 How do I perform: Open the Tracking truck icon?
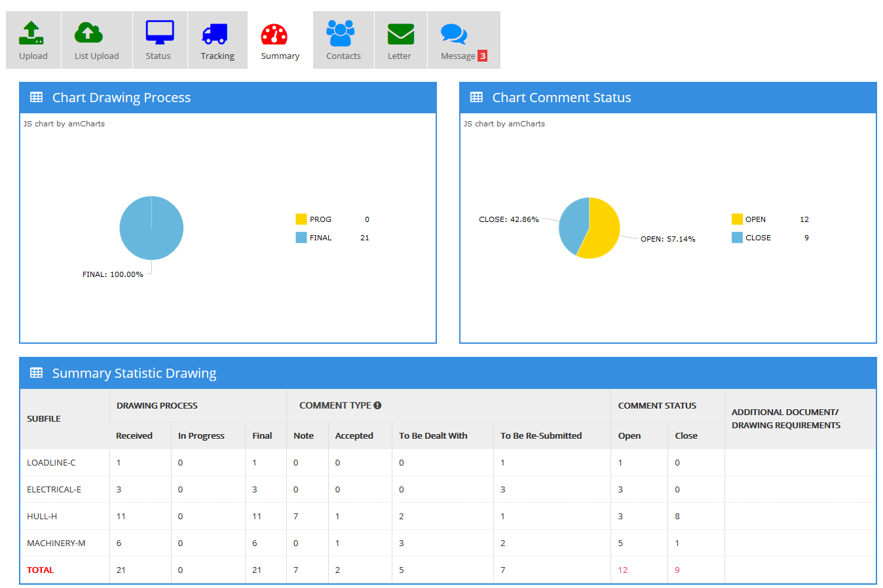[x=215, y=33]
